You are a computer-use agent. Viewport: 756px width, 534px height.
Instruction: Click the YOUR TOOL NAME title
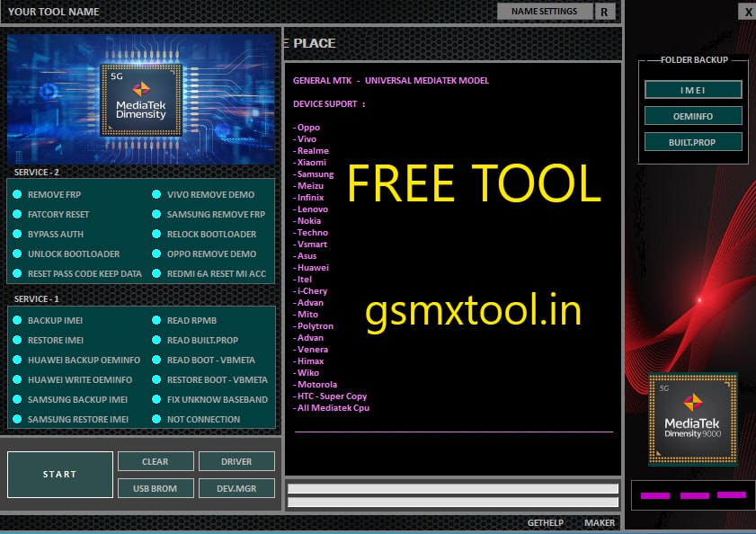pyautogui.click(x=54, y=12)
